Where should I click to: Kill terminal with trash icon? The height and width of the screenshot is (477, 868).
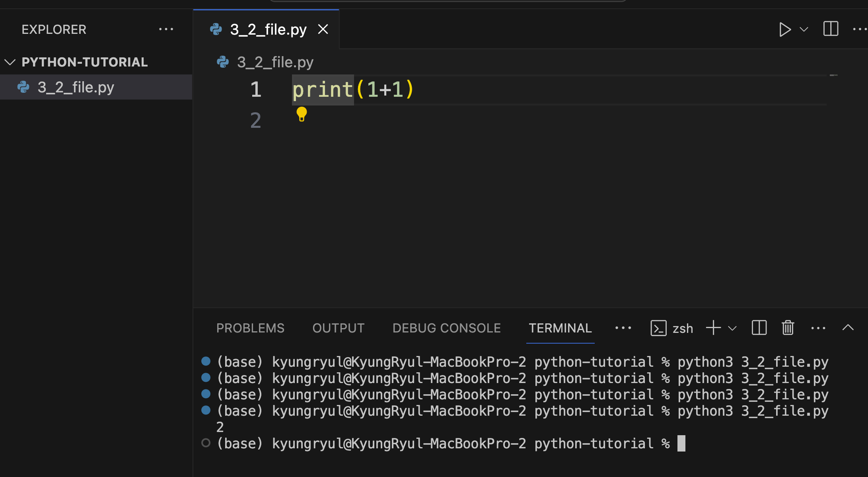[788, 328]
